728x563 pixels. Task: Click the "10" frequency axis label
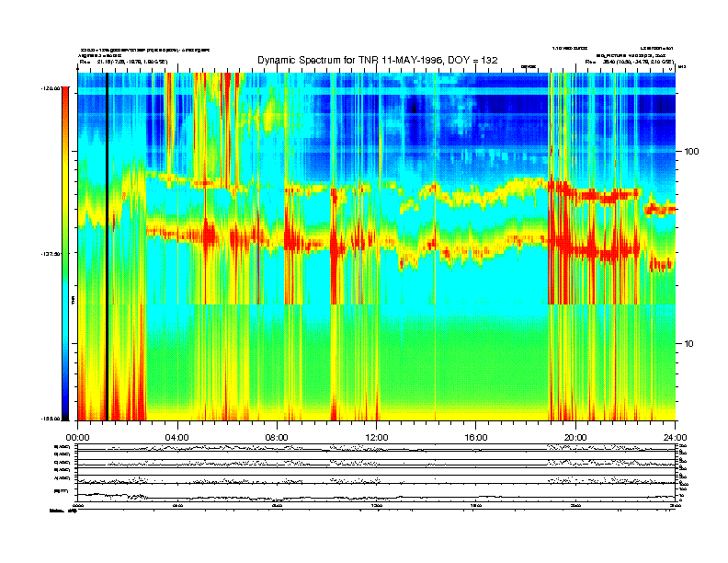click(x=689, y=344)
